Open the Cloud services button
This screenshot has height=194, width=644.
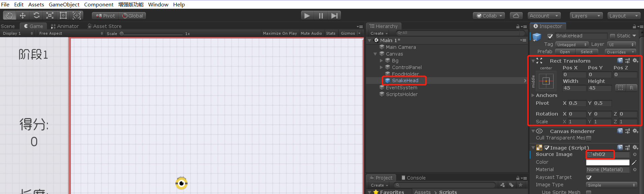tap(516, 16)
